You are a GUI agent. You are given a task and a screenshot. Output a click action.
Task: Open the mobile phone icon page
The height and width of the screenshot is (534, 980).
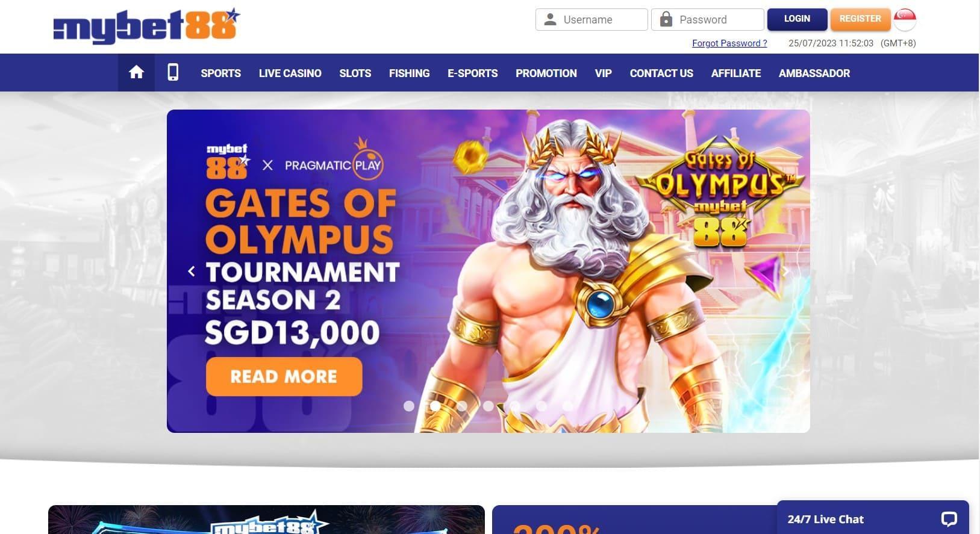click(173, 73)
